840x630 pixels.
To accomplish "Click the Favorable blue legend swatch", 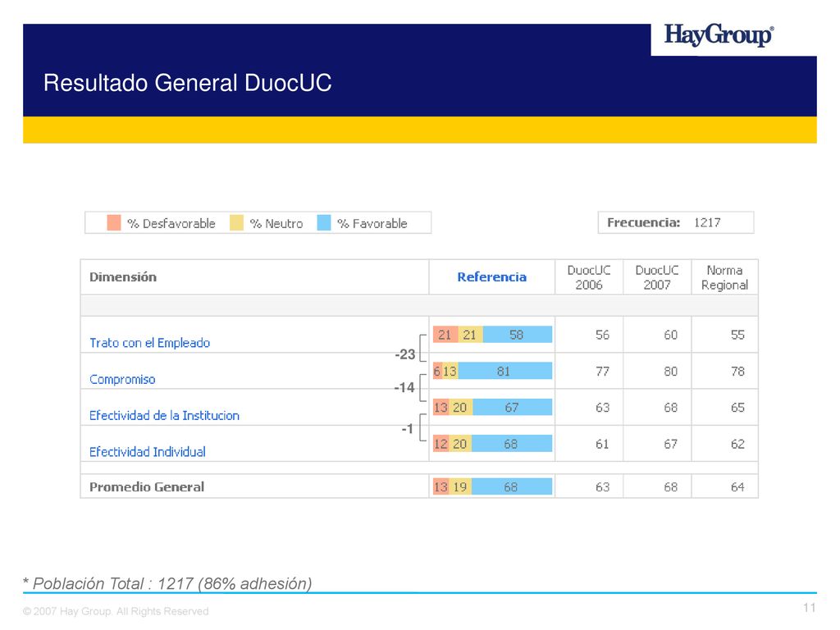I will pos(323,222).
